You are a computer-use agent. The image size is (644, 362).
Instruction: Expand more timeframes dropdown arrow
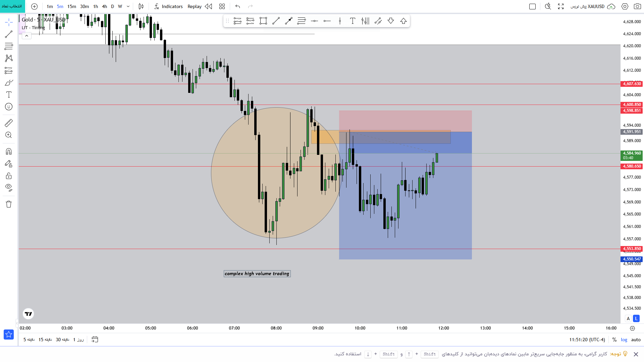(x=128, y=6)
